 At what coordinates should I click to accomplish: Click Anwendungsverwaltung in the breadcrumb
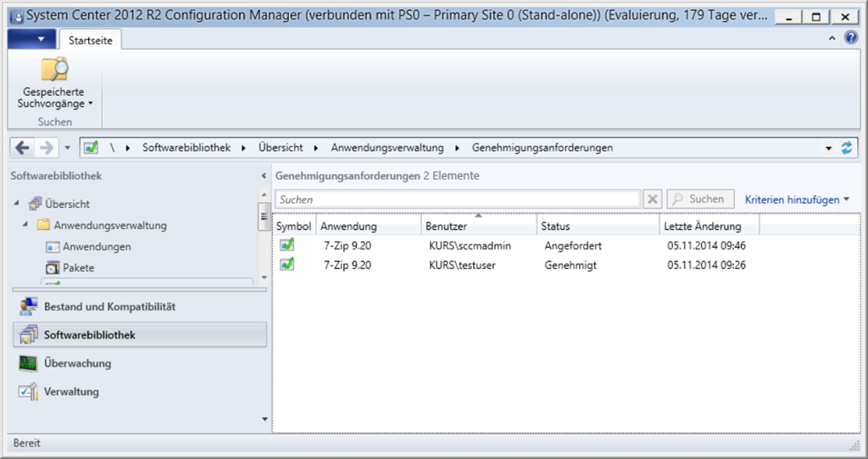point(387,148)
